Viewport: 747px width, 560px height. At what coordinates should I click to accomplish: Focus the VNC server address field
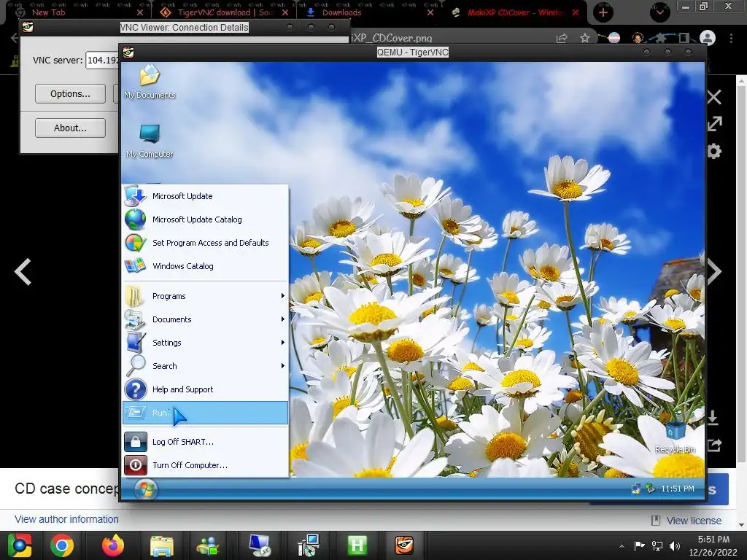coord(102,60)
